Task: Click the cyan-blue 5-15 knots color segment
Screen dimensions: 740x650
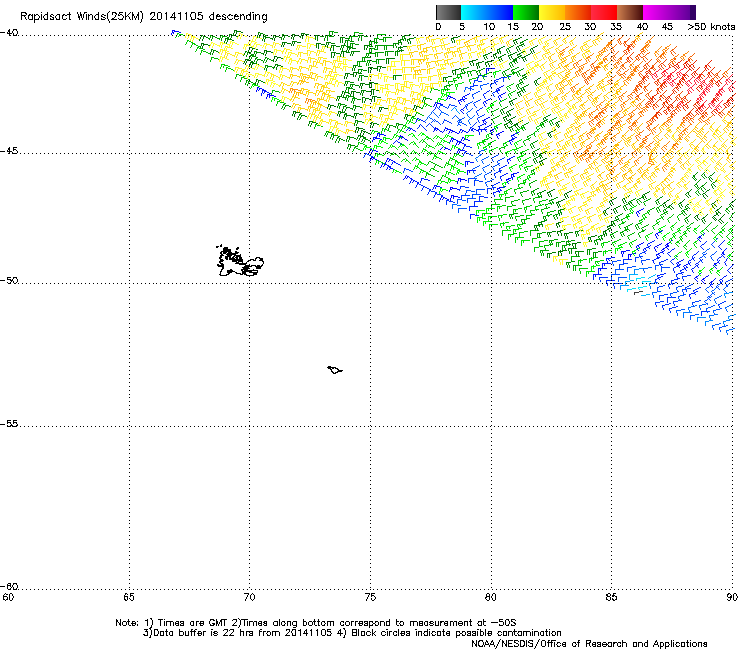Action: 487,12
